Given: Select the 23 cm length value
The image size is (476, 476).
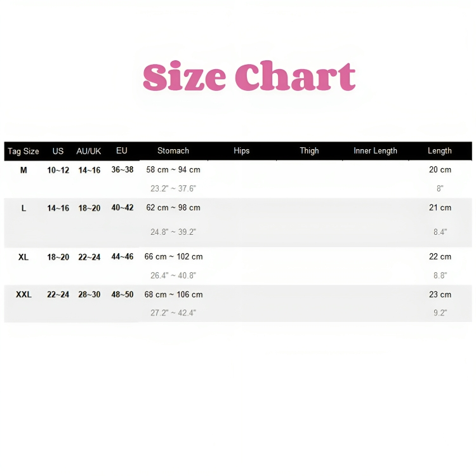Looking at the screenshot, I should point(440,294).
